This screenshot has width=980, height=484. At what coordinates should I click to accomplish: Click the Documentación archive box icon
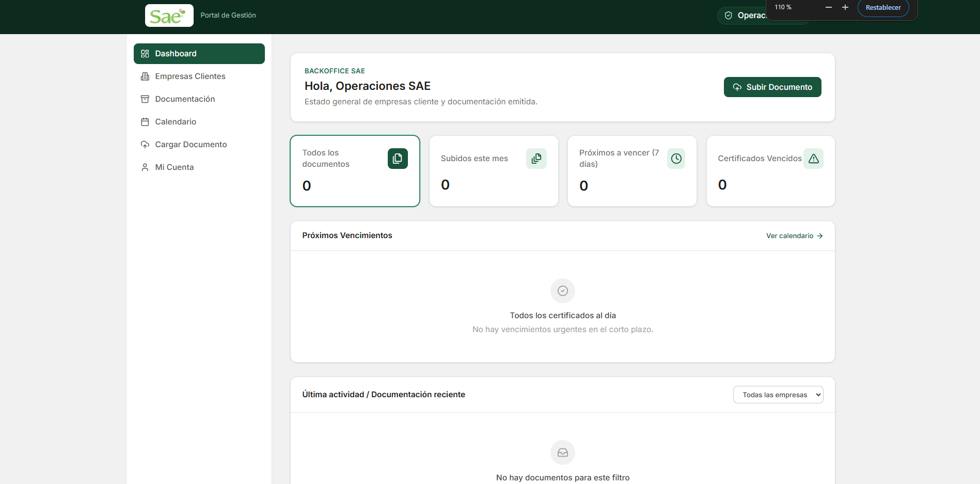[x=145, y=99]
